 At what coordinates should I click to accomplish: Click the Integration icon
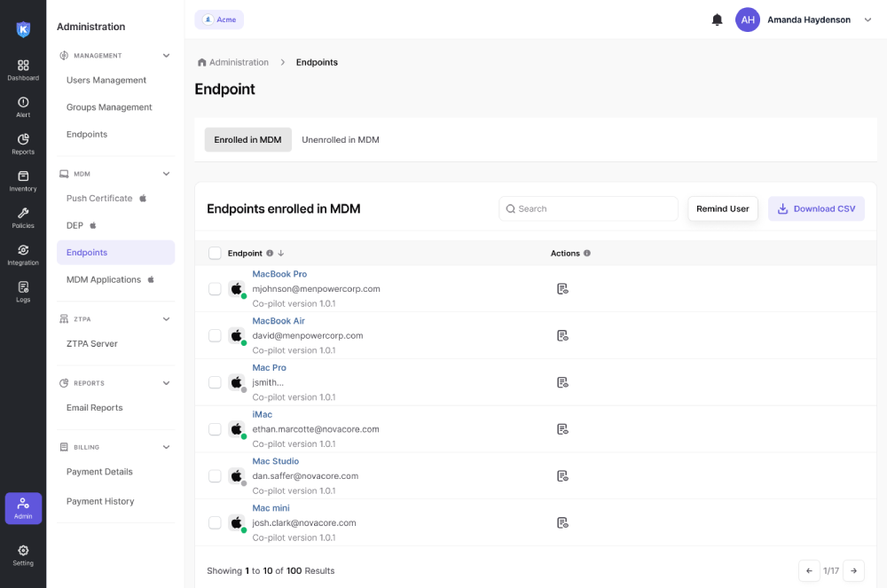pos(23,251)
